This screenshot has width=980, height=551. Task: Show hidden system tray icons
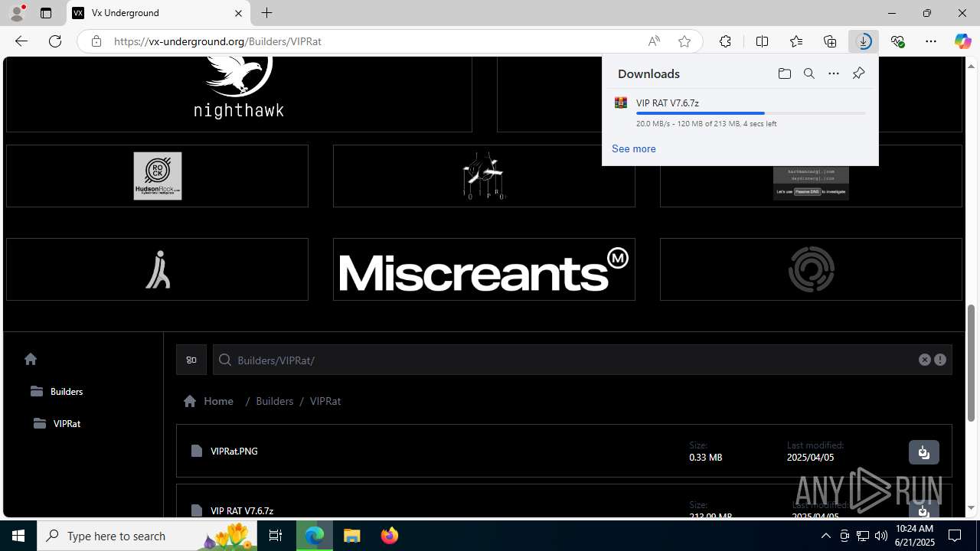point(825,536)
